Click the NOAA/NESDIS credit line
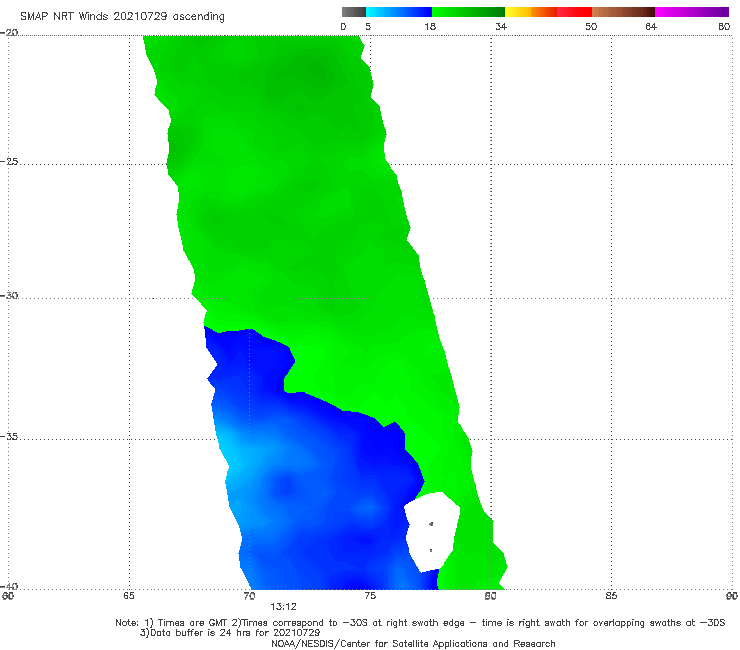The height and width of the screenshot is (650, 740). coord(413,643)
